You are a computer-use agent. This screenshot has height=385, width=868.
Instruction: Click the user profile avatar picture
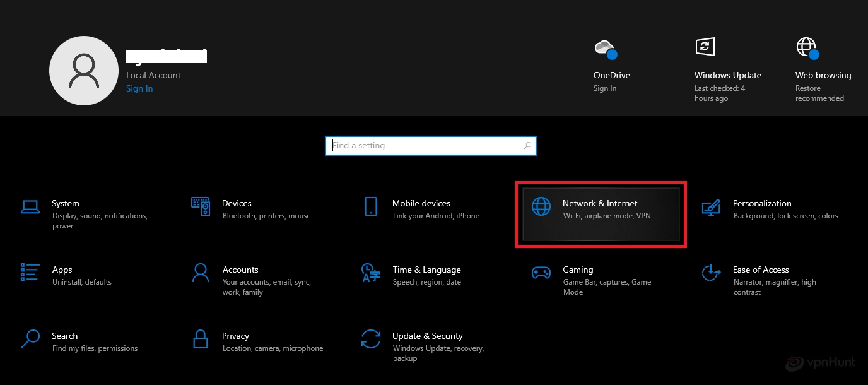pyautogui.click(x=84, y=70)
